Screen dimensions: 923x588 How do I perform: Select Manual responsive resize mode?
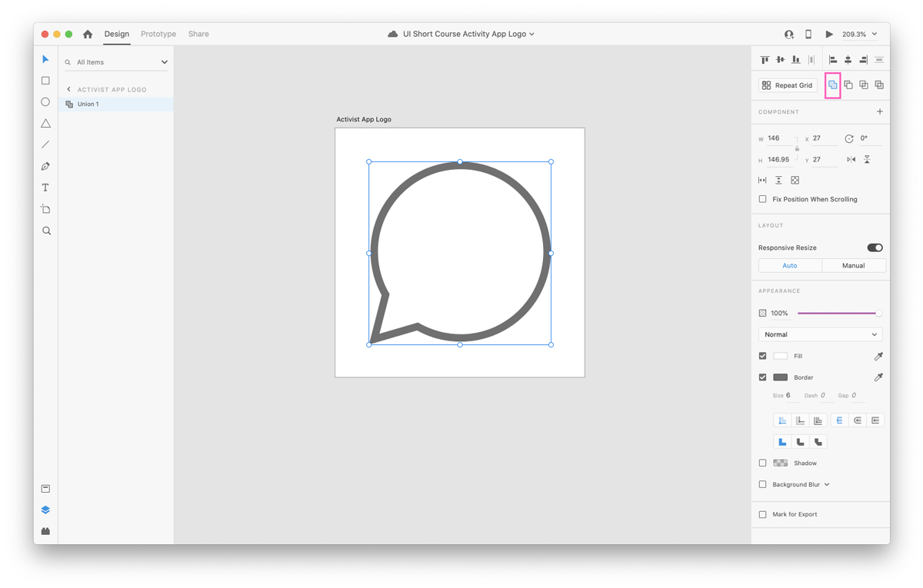click(x=854, y=265)
